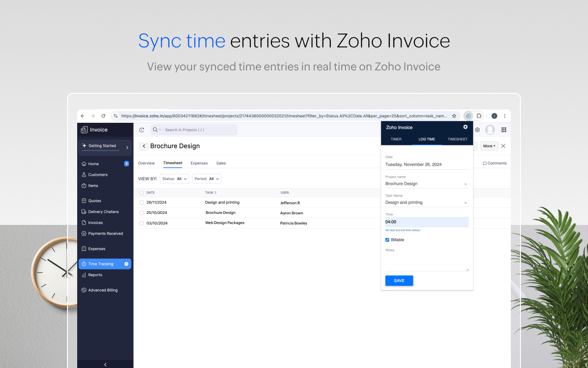Open Payments Received
The image size is (588, 368).
(x=105, y=233)
